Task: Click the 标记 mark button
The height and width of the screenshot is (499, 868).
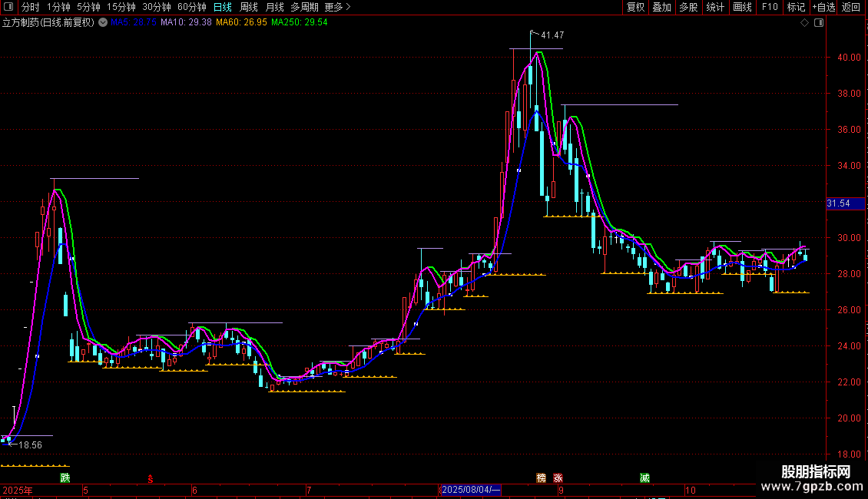Action: coord(796,7)
